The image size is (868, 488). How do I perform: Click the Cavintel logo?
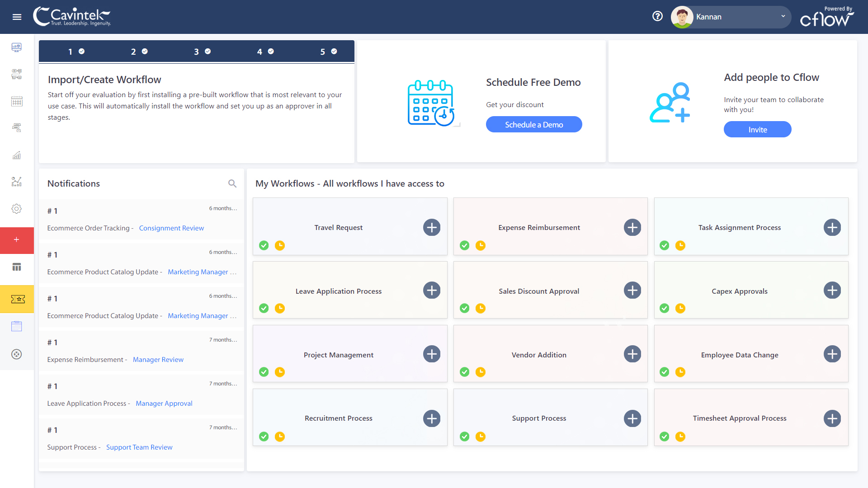[x=72, y=17]
